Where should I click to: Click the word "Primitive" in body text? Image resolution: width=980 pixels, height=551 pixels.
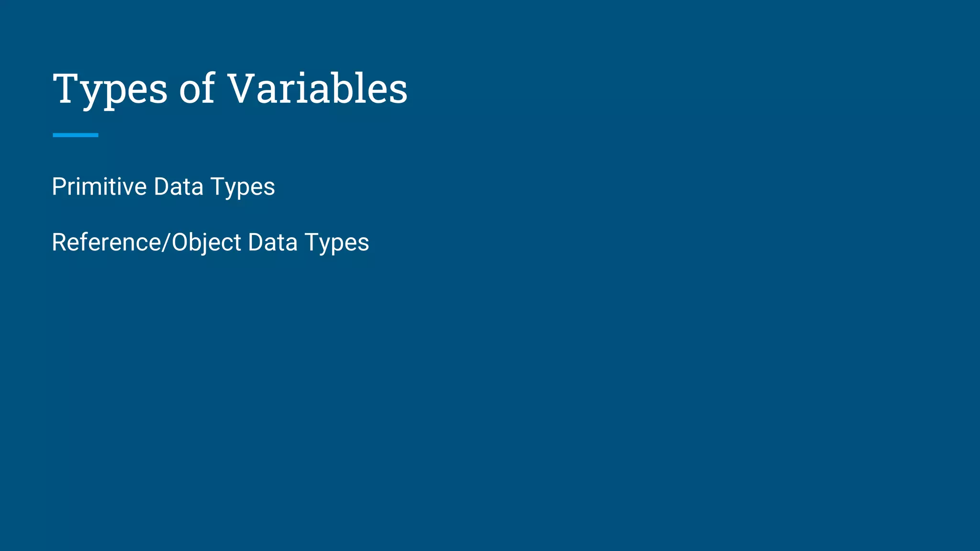tap(99, 186)
